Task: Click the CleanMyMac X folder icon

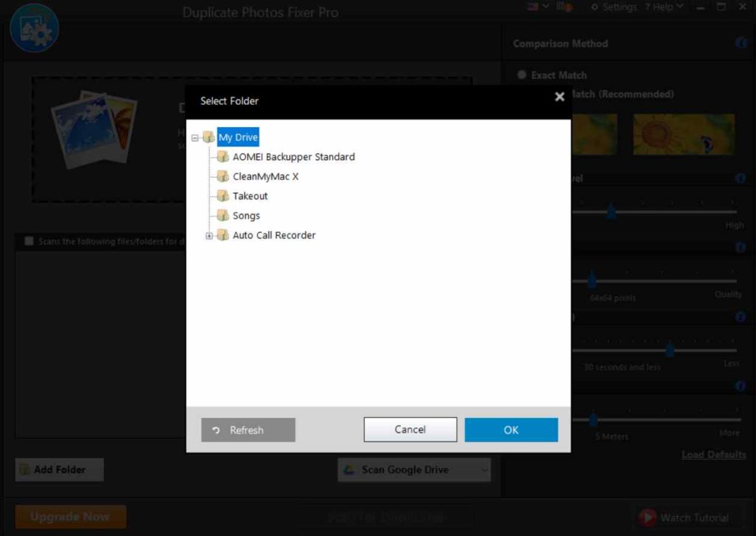Action: coord(222,176)
